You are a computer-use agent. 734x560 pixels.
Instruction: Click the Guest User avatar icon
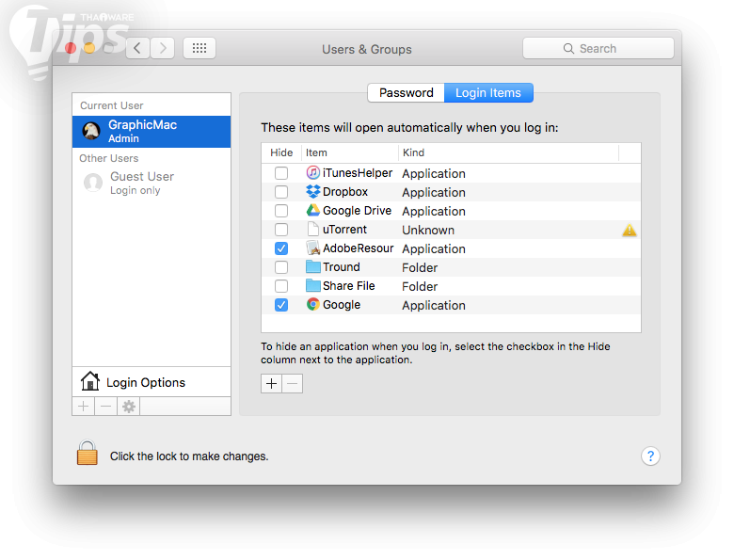point(93,183)
